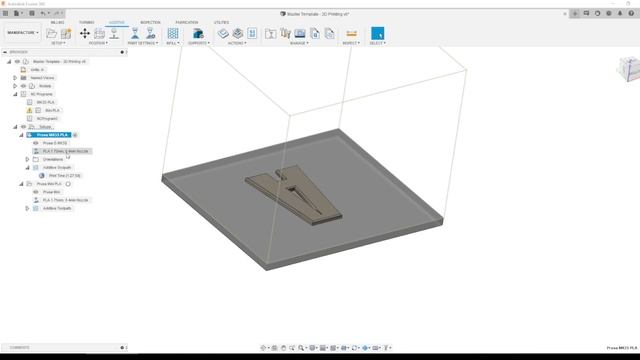Click the active radio next to Prusa MK3S PLA
Viewport: 640px width, 360px height.
point(75,135)
